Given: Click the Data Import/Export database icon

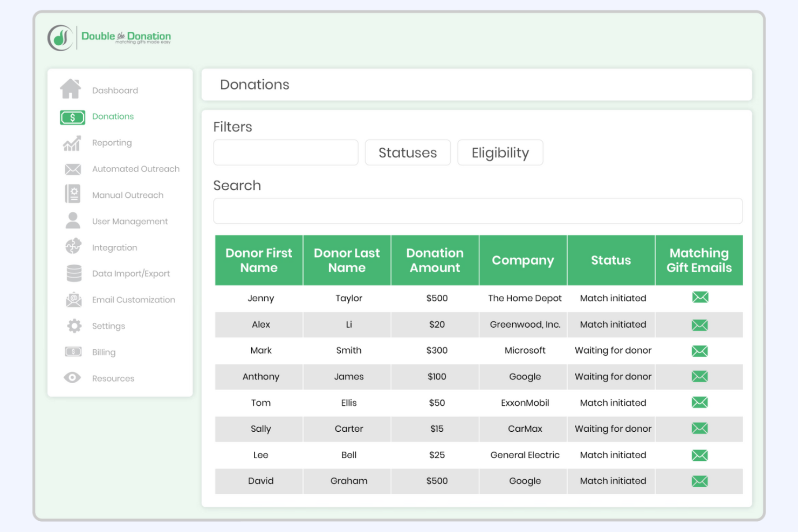Looking at the screenshot, I should pyautogui.click(x=74, y=273).
